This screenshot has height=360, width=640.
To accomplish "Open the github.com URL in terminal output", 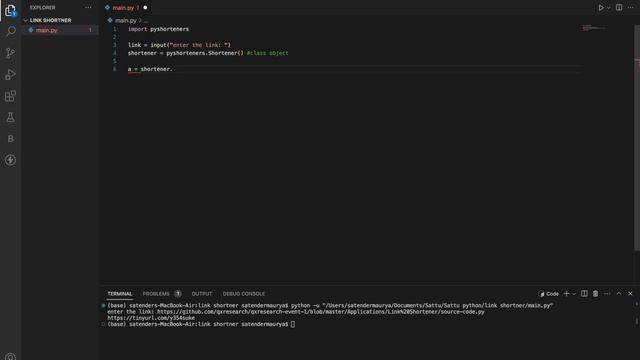I will [321, 312].
